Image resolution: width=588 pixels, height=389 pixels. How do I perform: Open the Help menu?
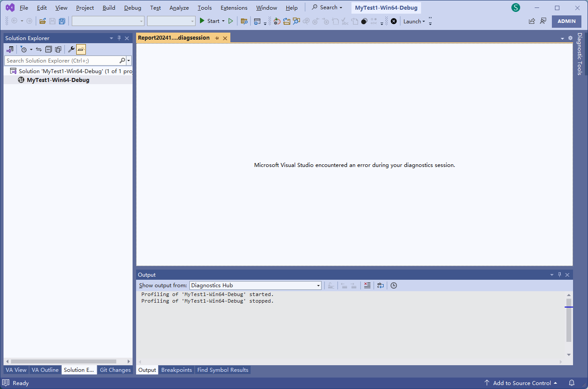pos(292,8)
